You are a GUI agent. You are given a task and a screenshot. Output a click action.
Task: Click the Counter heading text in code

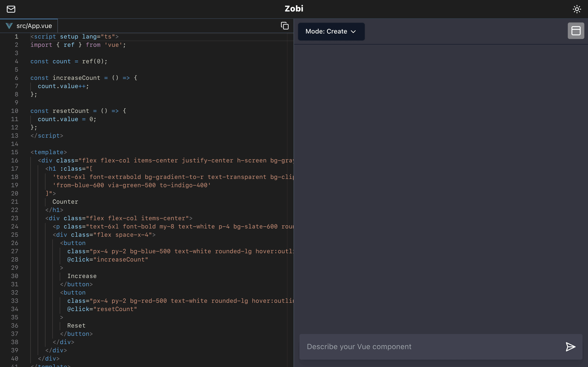[65, 202]
